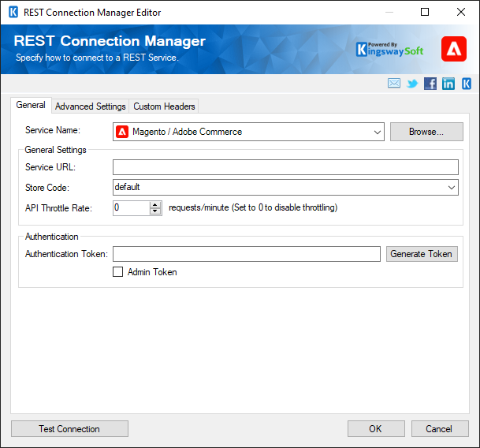Click the email envelope icon

pos(393,83)
